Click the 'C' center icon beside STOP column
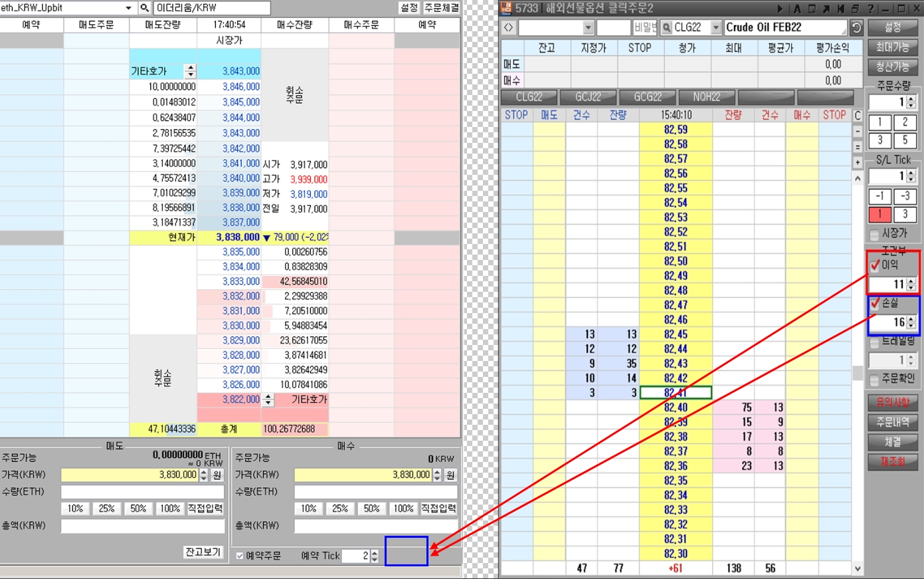This screenshot has height=579, width=924. click(858, 116)
